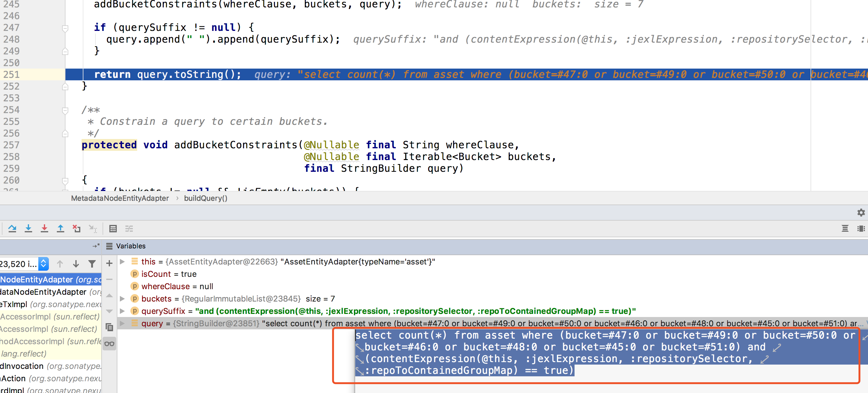Toggle fold marker at line 260
The width and height of the screenshot is (868, 393).
[x=65, y=181]
